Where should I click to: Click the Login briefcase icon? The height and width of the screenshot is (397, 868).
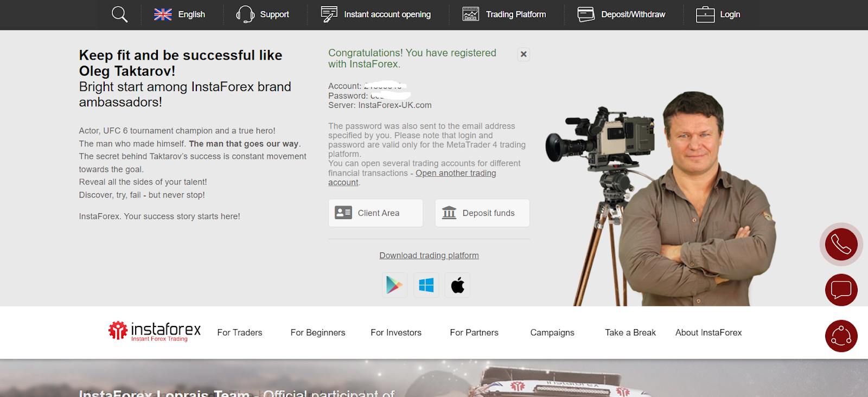[705, 14]
